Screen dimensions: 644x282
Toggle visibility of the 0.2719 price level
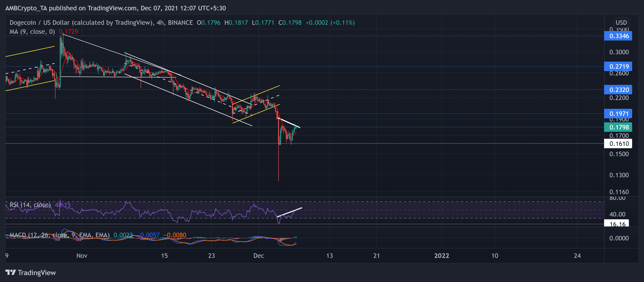618,66
